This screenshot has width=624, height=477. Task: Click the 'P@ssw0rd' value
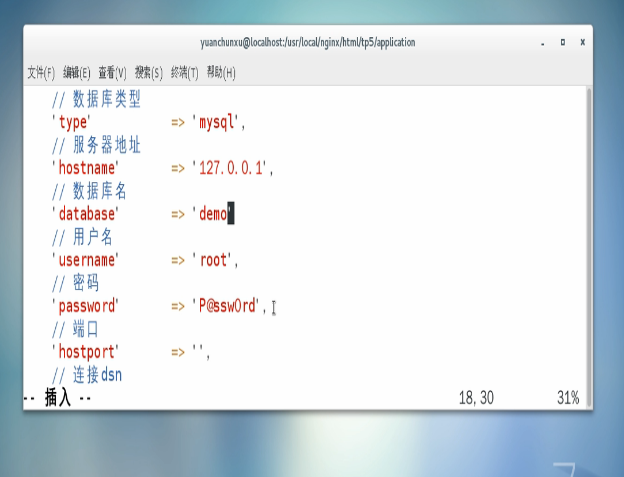click(227, 306)
